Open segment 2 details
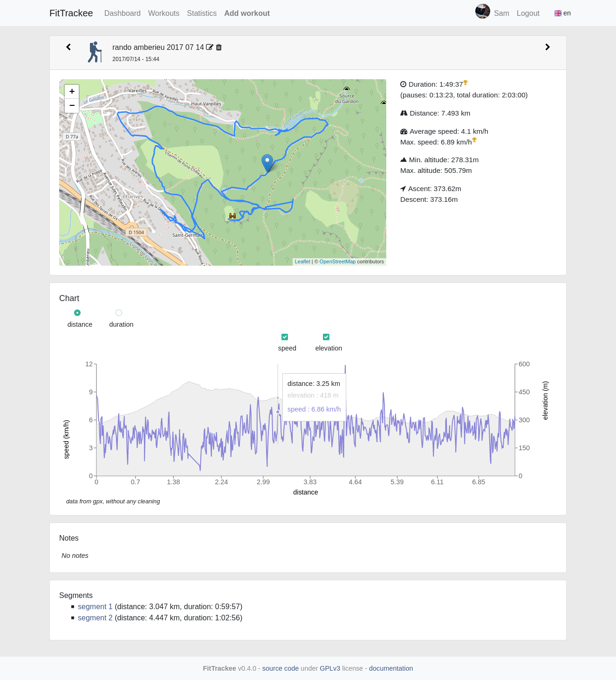 95,618
